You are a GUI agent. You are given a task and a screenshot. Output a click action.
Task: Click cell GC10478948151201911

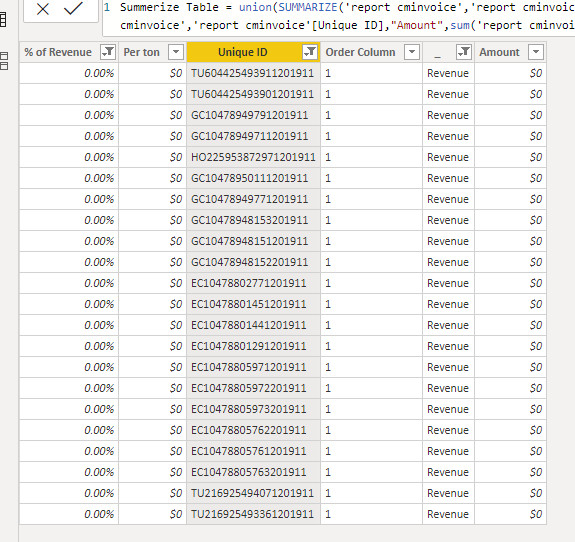[253, 241]
